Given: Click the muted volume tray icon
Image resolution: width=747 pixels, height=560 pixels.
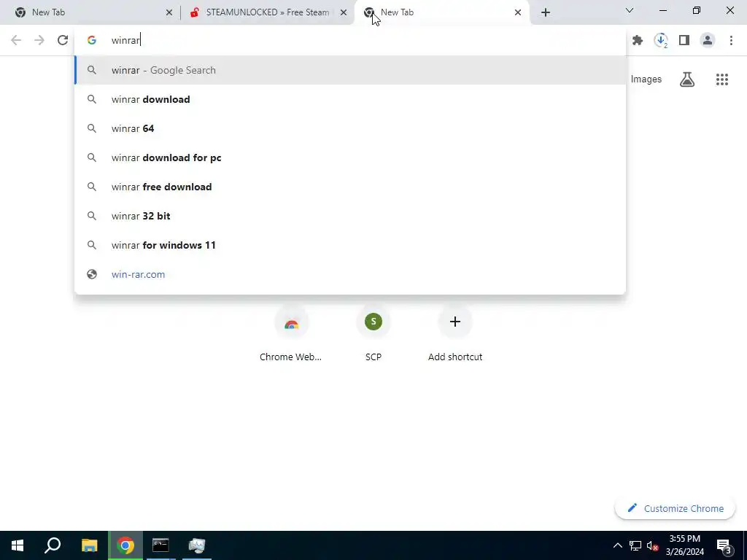Looking at the screenshot, I should click(x=652, y=545).
